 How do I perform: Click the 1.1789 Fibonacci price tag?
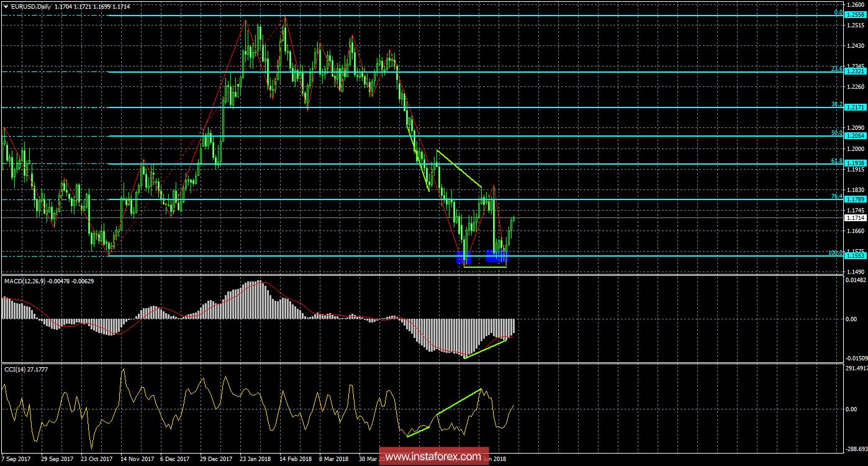pos(856,199)
